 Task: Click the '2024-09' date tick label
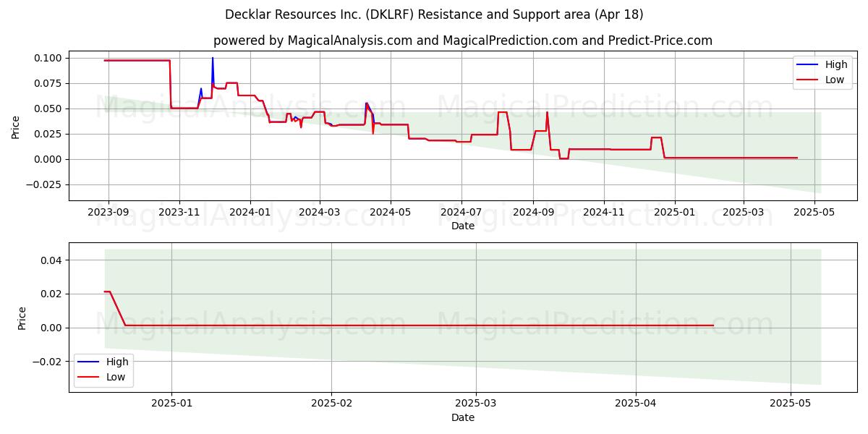pos(533,212)
